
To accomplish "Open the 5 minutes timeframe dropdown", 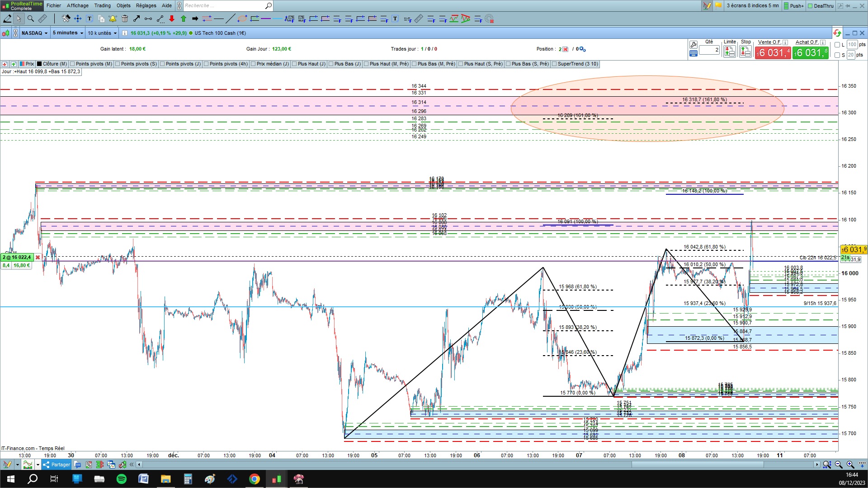I will [x=68, y=33].
